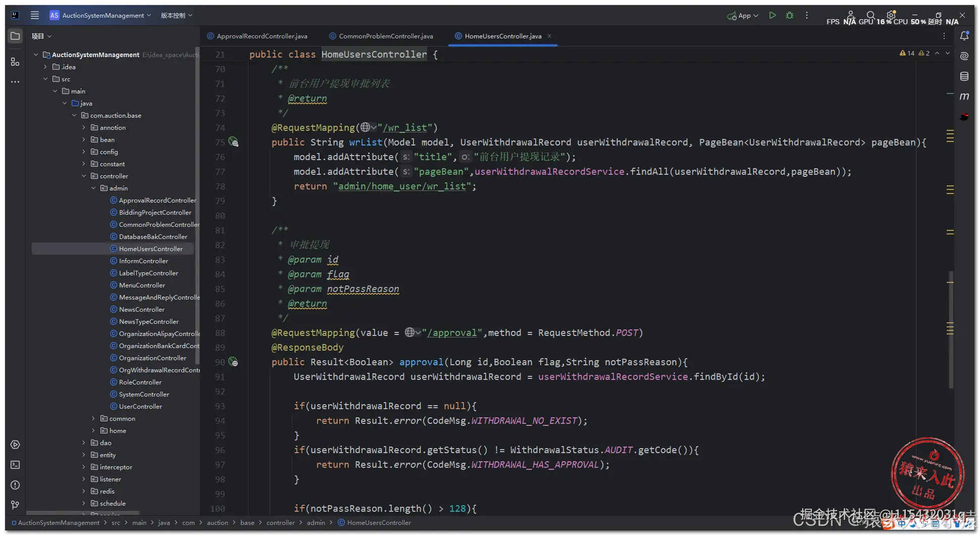Open the Notifications panel

964,36
